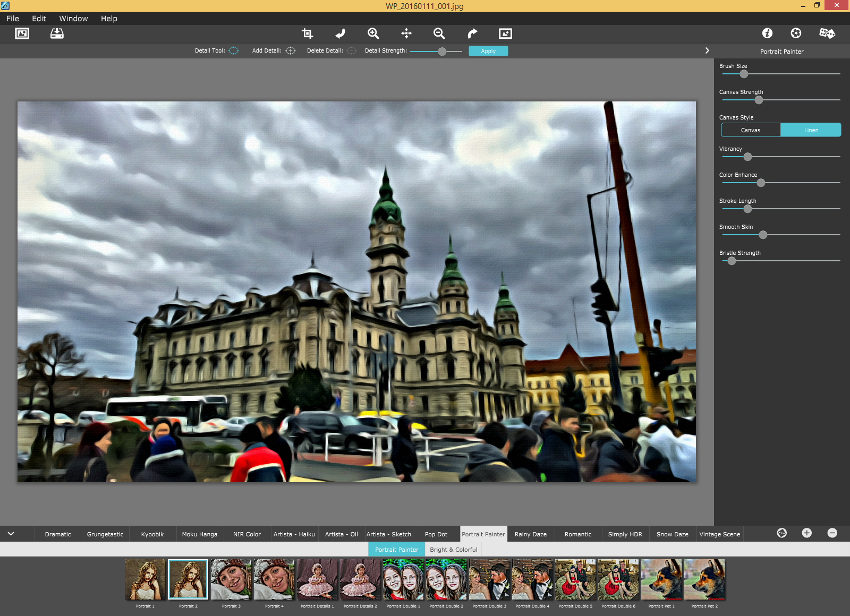Open Artista - Sketch category
The image size is (850, 616).
click(x=389, y=534)
